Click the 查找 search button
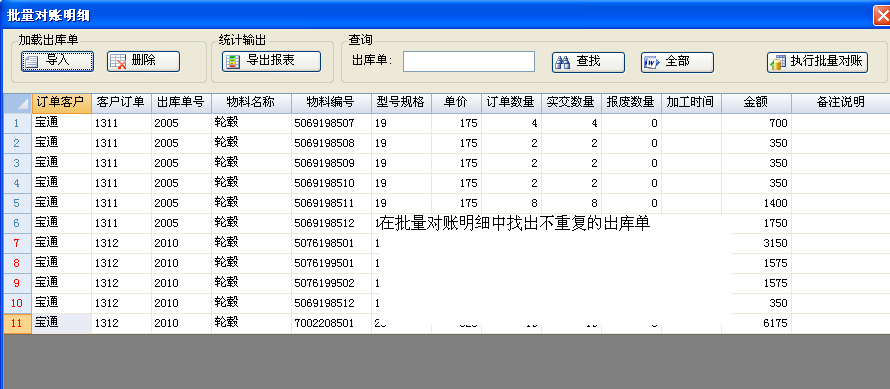The height and width of the screenshot is (389, 890). point(588,62)
